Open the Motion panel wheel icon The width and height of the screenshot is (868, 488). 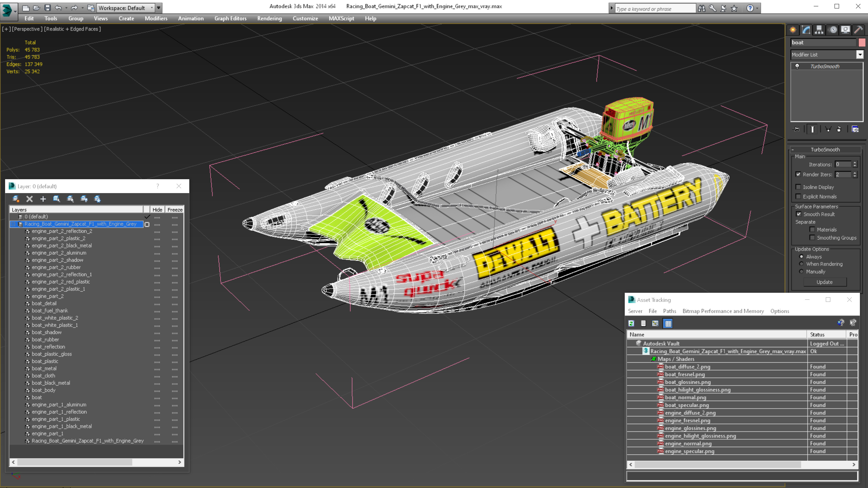pos(833,30)
